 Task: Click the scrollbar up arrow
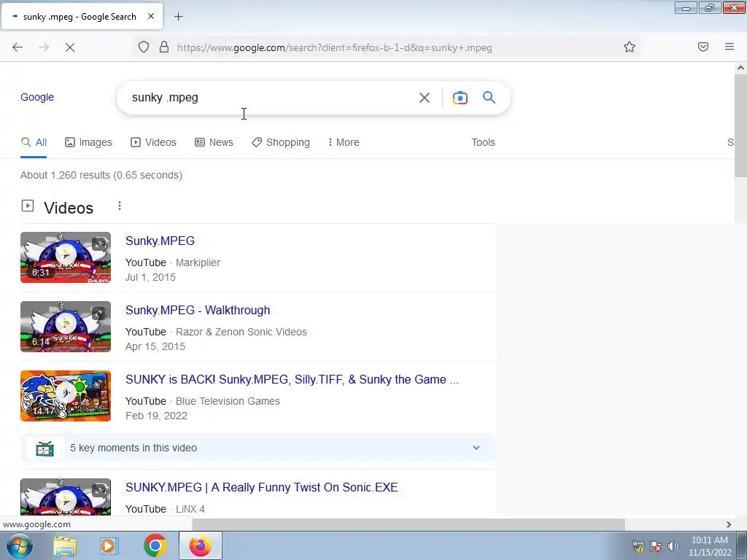pyautogui.click(x=740, y=68)
